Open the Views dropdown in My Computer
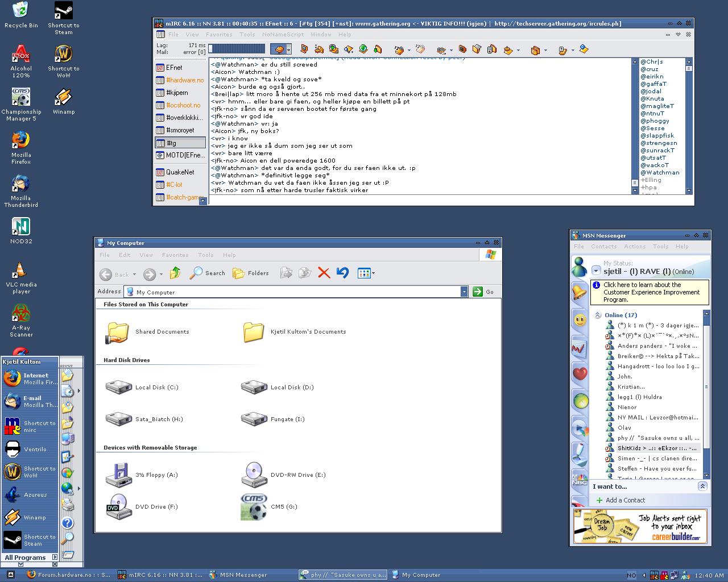This screenshot has height=582, width=728. [x=366, y=273]
